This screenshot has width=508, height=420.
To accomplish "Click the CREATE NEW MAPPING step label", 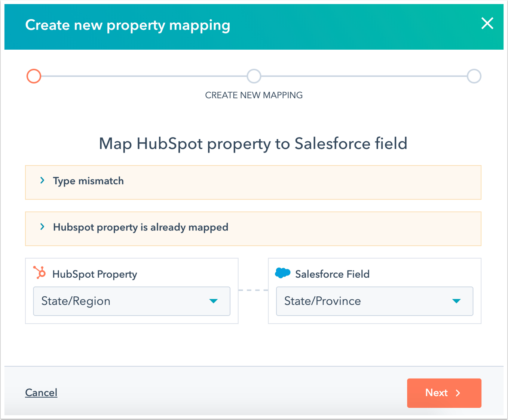I will point(254,95).
